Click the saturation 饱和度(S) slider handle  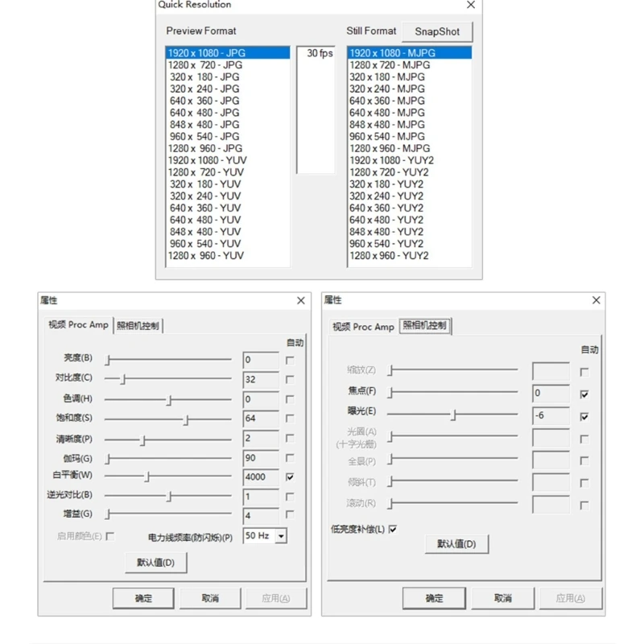click(186, 419)
